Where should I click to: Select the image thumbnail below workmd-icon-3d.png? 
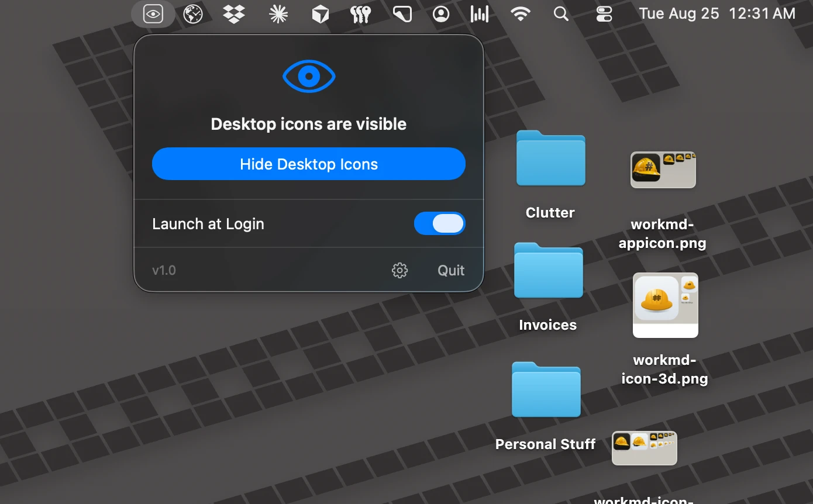point(645,448)
